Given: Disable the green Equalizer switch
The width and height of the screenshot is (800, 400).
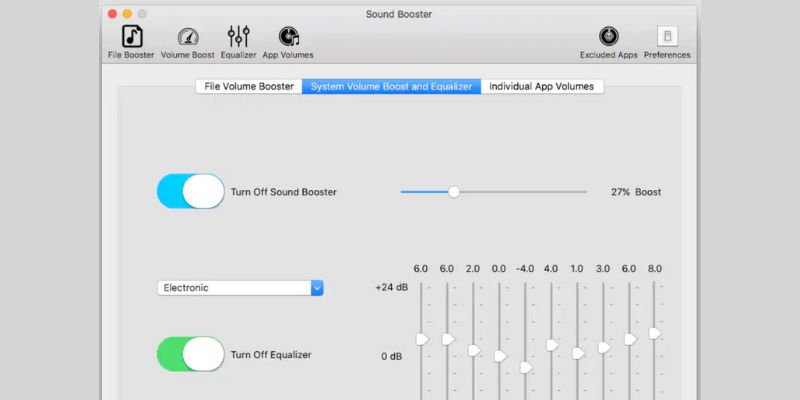Looking at the screenshot, I should coord(191,354).
